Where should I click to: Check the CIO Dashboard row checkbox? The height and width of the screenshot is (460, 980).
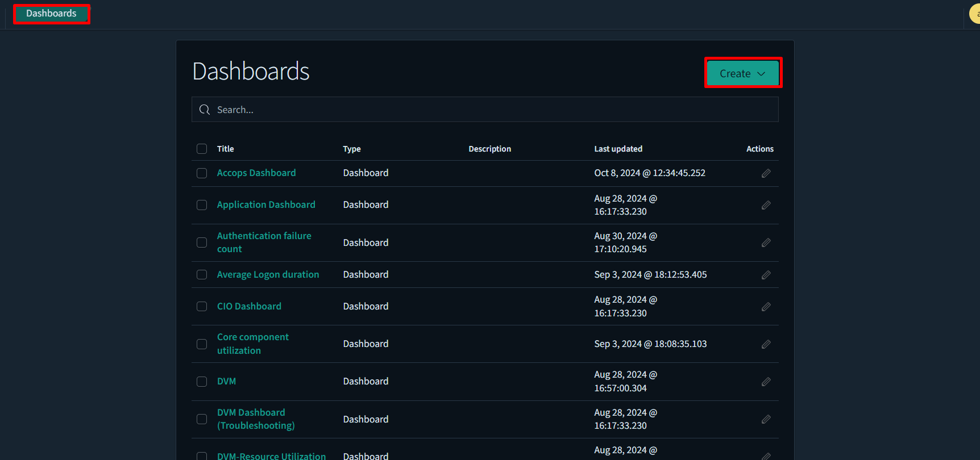pyautogui.click(x=202, y=307)
